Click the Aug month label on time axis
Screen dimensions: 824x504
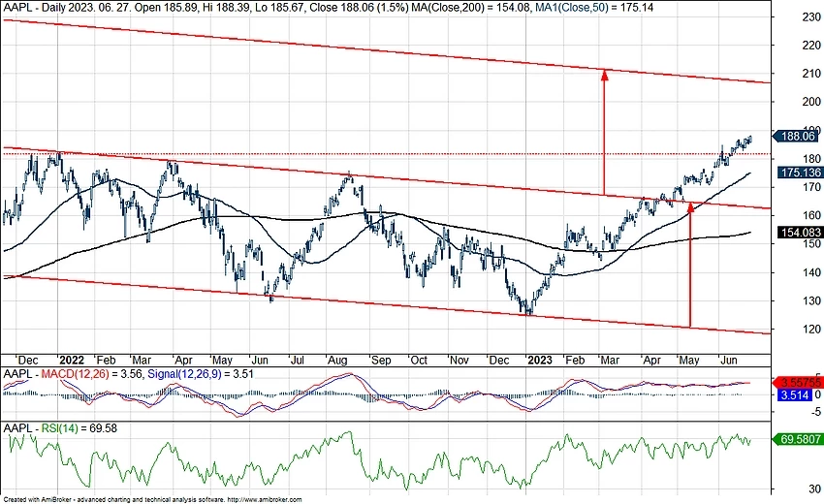(337, 361)
